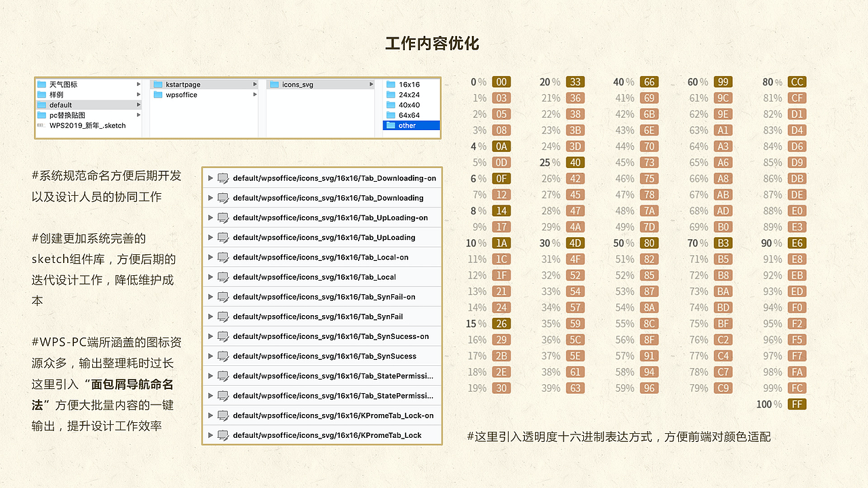This screenshot has height=488, width=868.
Task: Click symbol icon of Tab_UpLoading-on layer
Action: click(x=222, y=218)
